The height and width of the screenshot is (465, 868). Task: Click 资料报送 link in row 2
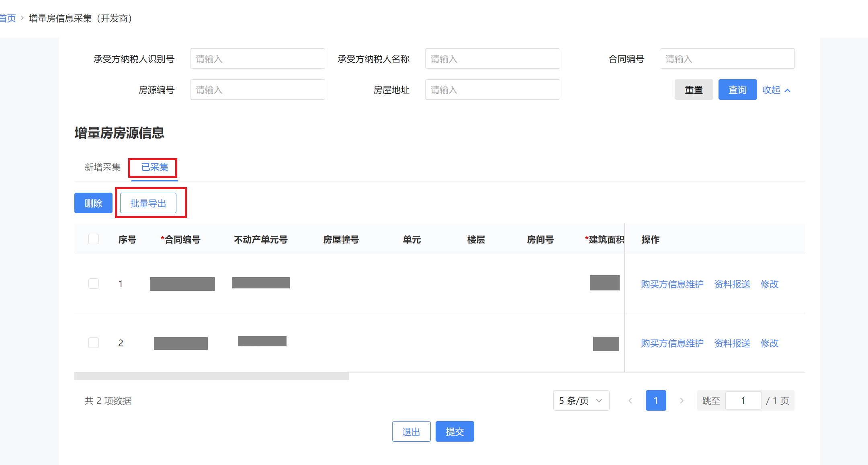pyautogui.click(x=732, y=344)
